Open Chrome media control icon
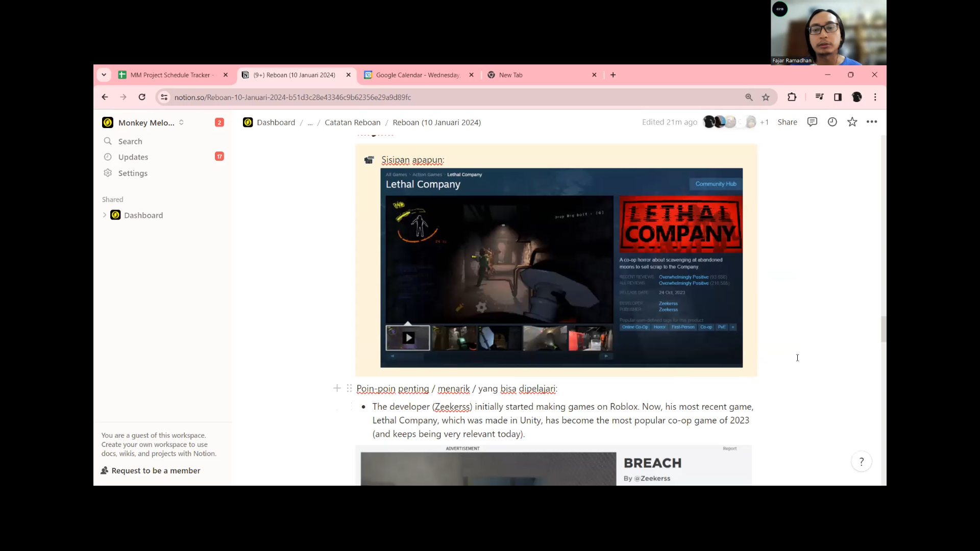This screenshot has width=980, height=551. click(819, 97)
